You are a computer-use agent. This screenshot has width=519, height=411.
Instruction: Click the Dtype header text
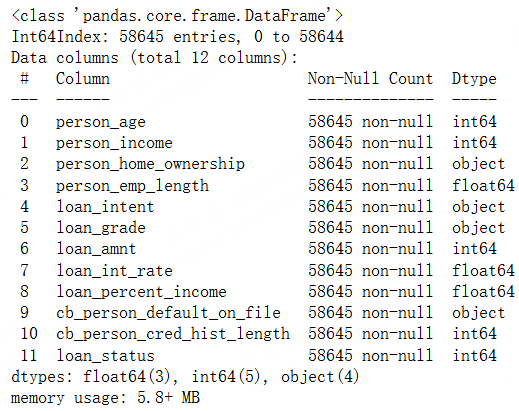click(474, 80)
